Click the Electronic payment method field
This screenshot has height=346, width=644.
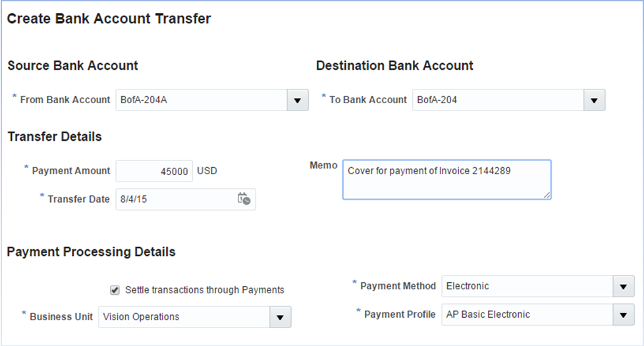point(527,287)
